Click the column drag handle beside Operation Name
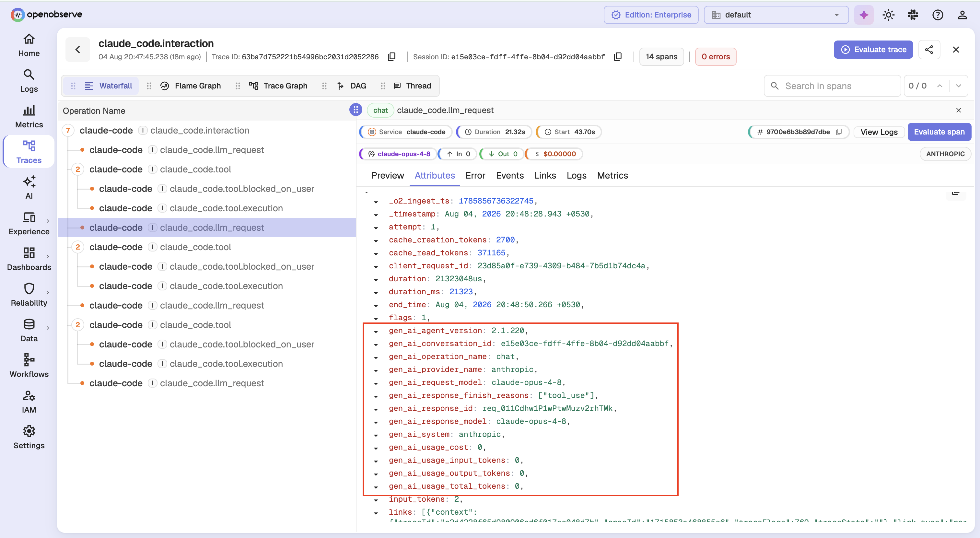980x538 pixels. click(x=355, y=110)
